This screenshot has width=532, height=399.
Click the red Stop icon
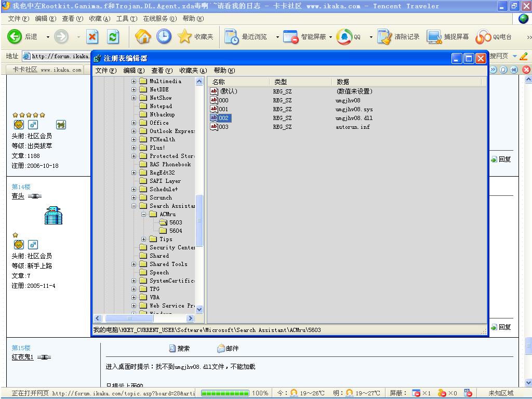pyautogui.click(x=92, y=37)
